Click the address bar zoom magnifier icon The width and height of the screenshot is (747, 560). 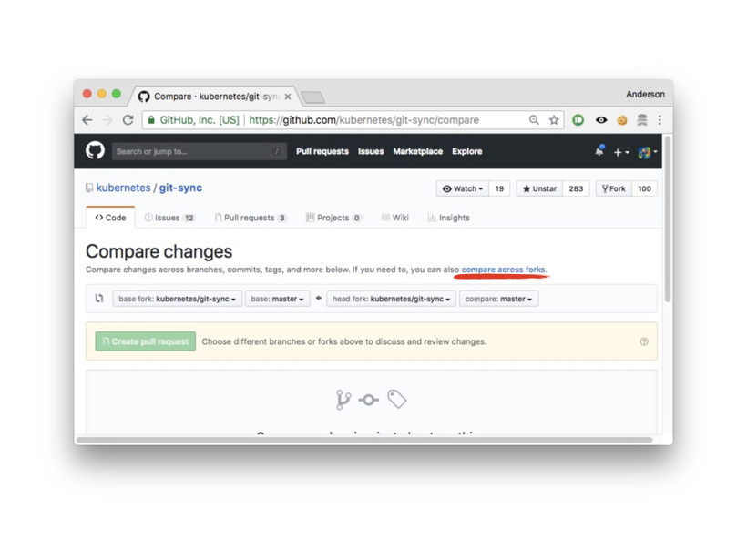point(534,120)
